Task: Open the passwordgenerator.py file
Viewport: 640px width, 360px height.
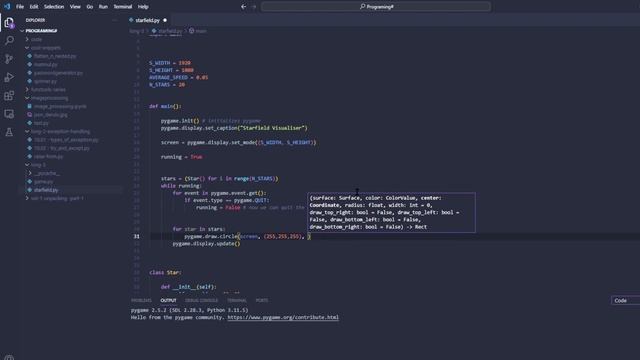Action: click(x=58, y=73)
